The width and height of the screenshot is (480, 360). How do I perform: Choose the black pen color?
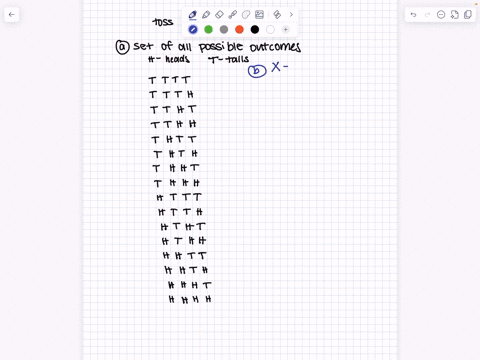(x=255, y=30)
